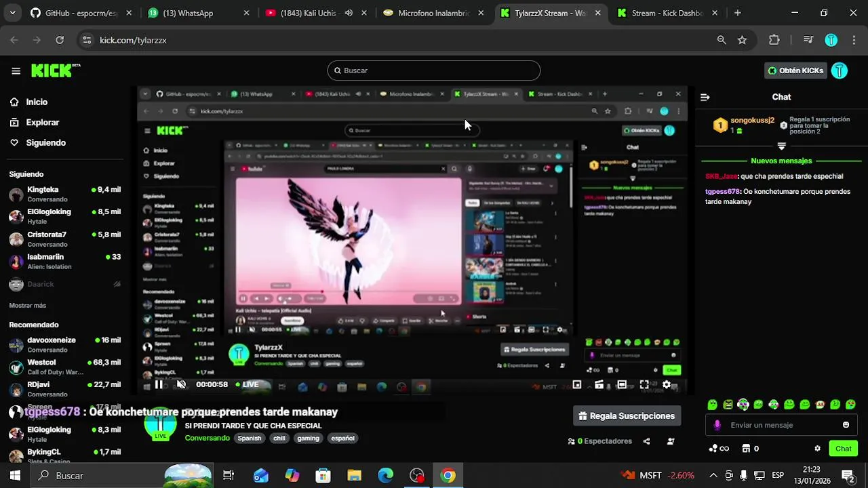The image size is (868, 488).
Task: Open the stream player settings gear
Action: 667,384
